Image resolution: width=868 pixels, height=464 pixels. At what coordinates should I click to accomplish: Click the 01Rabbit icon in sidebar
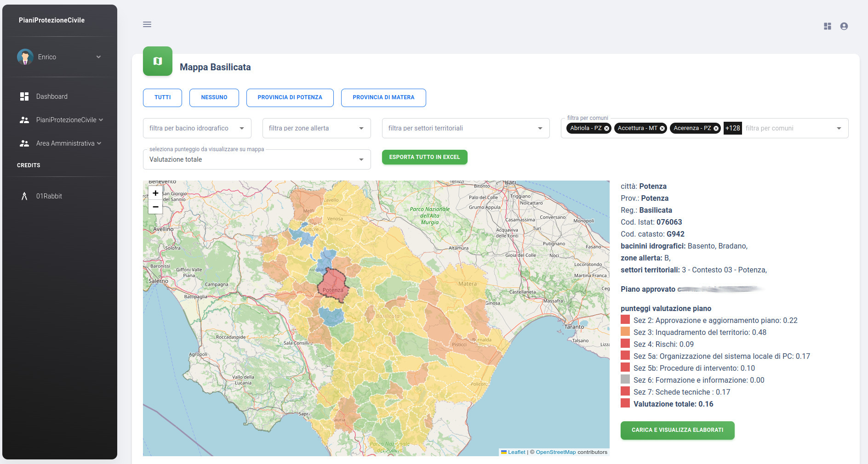coord(24,196)
